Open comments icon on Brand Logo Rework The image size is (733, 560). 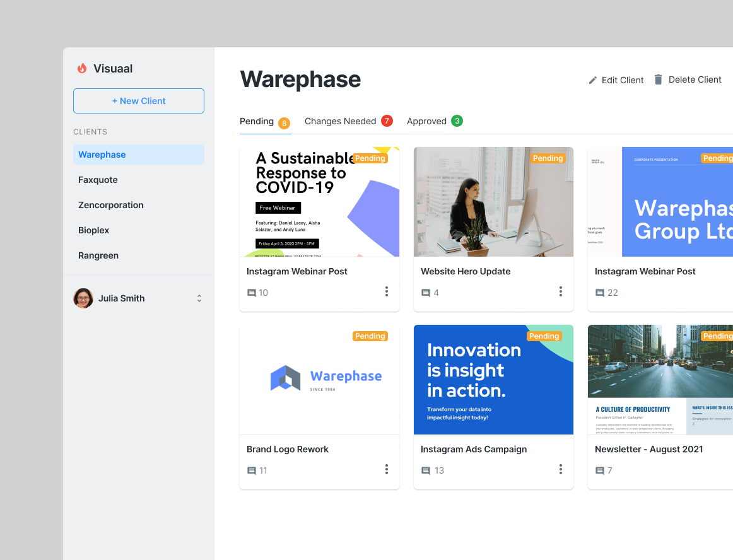coord(252,471)
